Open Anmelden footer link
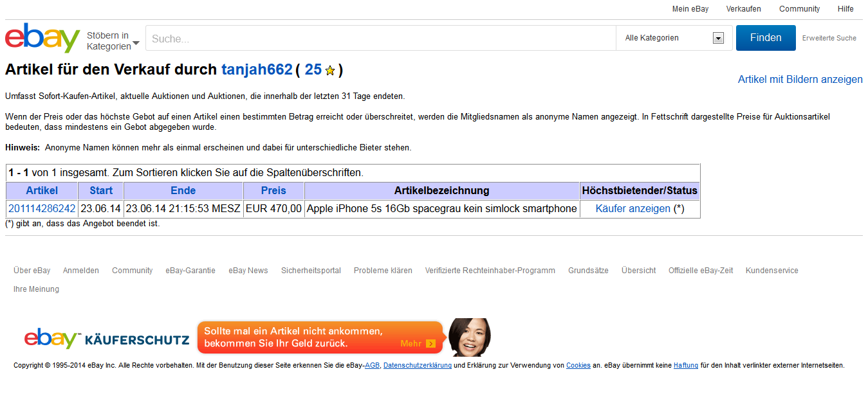 (x=81, y=271)
